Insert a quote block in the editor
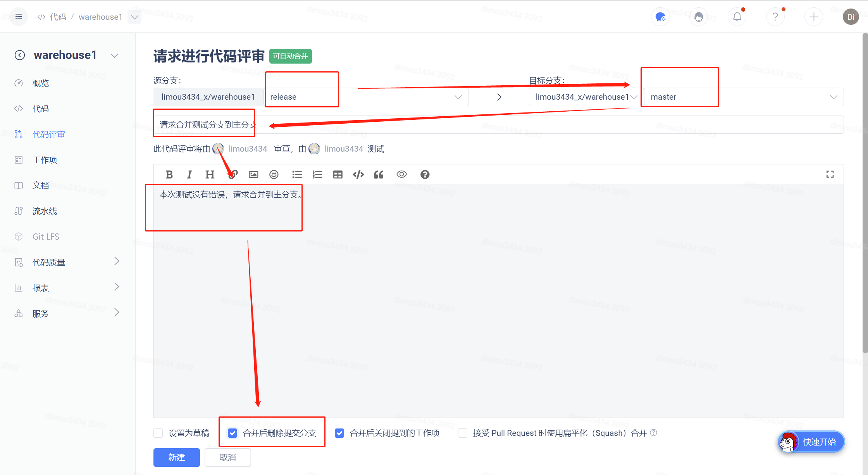The height and width of the screenshot is (475, 868). point(379,174)
